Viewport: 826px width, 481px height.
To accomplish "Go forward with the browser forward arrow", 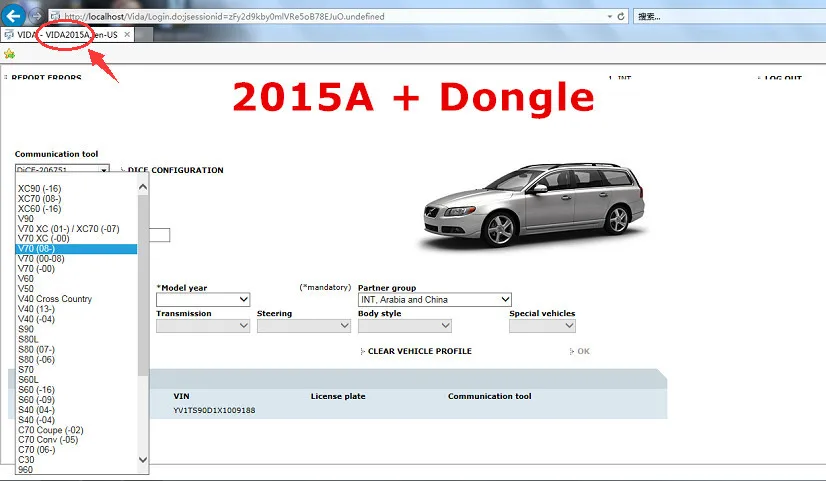I will (36, 16).
